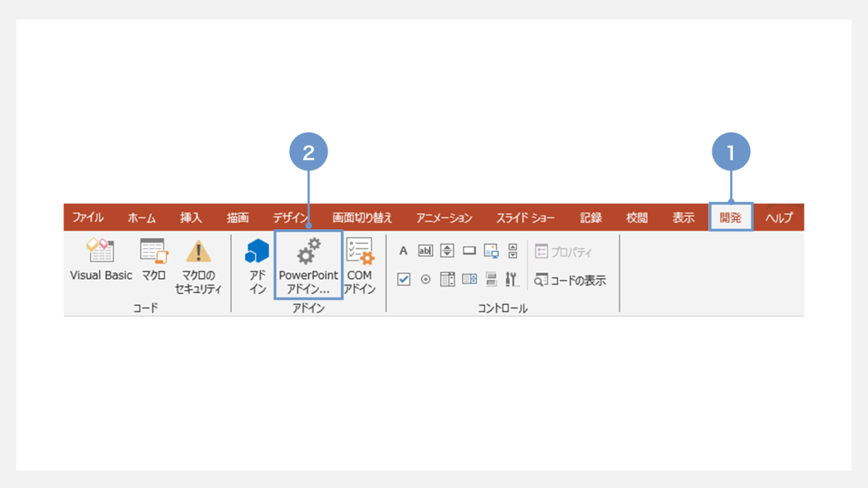
Task: Switch to the ホーム tab
Action: 142,218
